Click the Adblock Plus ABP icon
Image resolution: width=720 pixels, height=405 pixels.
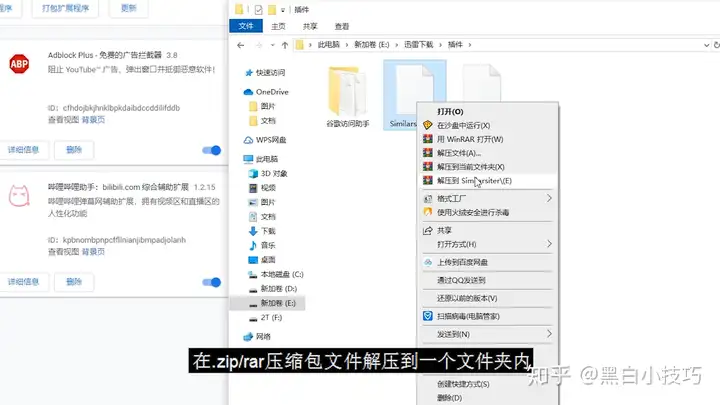coord(19,64)
